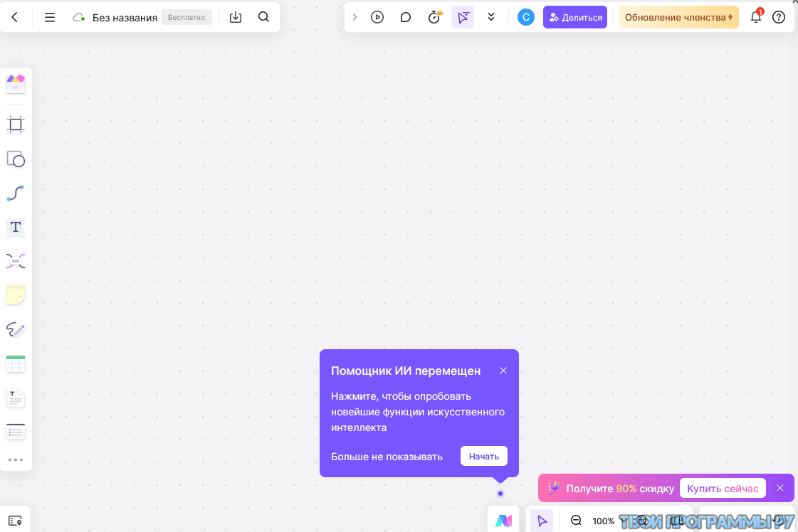Open notifications bell icon
Image resolution: width=798 pixels, height=532 pixels.
click(x=756, y=17)
